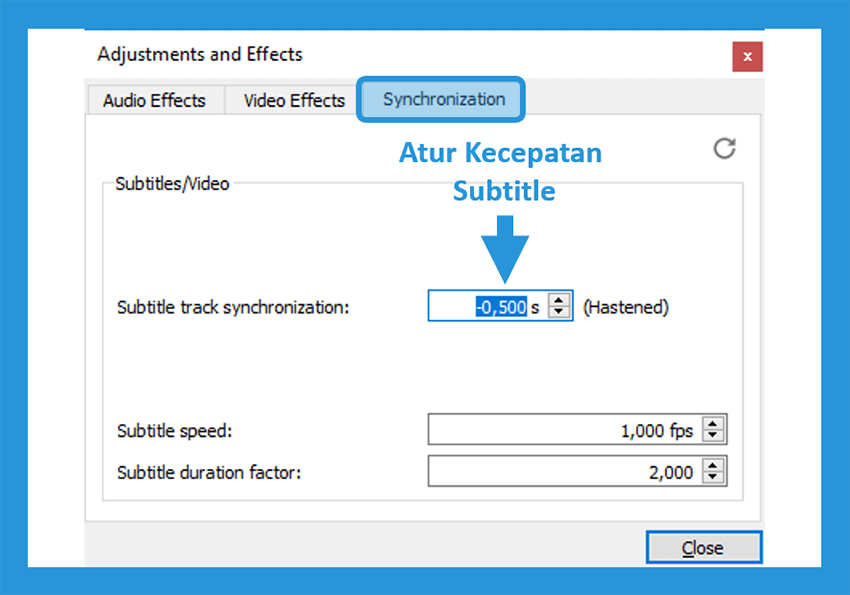Open the Video Effects tab
The width and height of the screenshot is (850, 595).
click(294, 100)
